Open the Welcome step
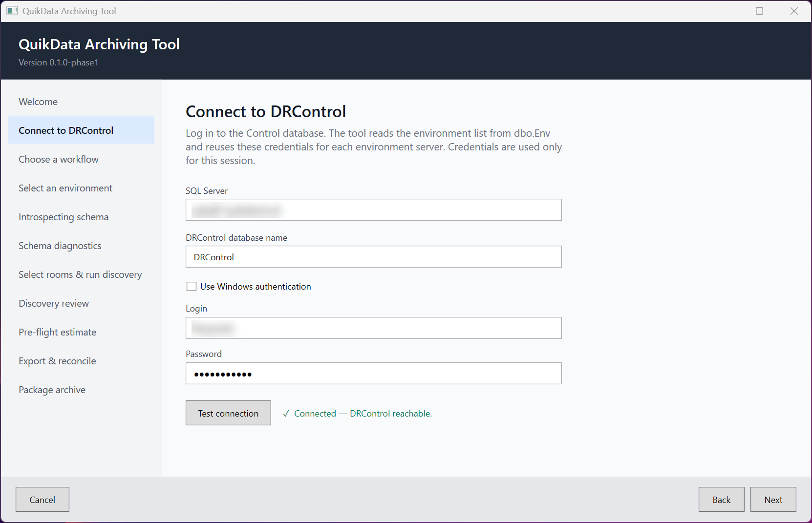The width and height of the screenshot is (812, 523). (x=81, y=102)
